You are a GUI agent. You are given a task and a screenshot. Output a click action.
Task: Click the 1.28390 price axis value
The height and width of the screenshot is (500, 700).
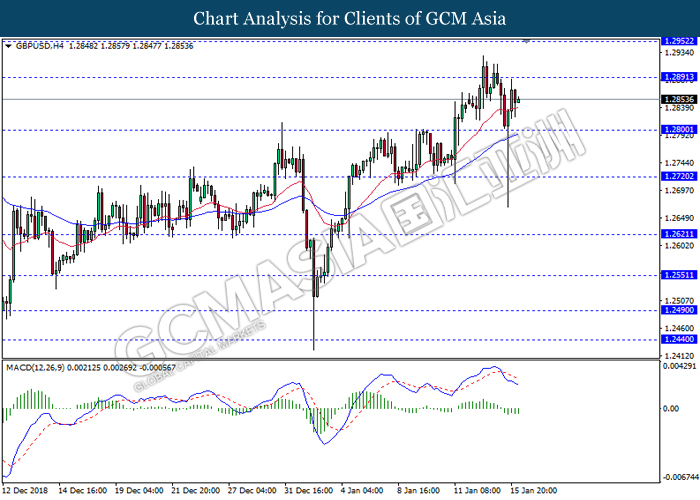[679, 108]
